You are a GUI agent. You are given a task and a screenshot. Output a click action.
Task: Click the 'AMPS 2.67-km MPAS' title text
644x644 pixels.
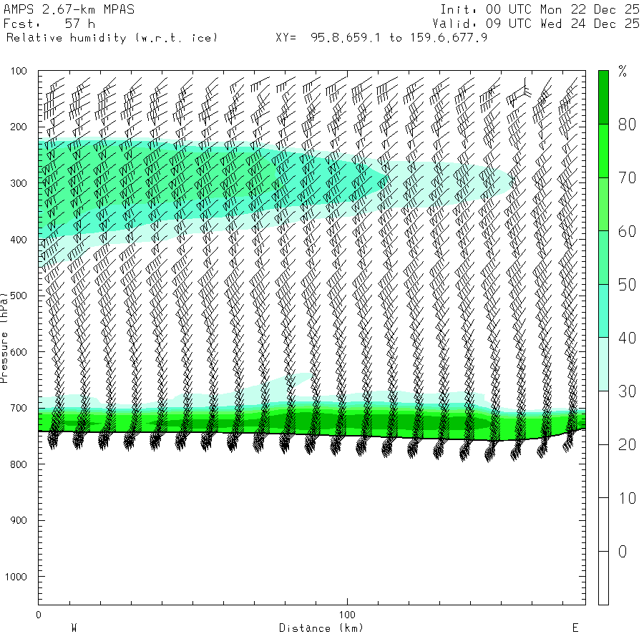click(x=69, y=9)
